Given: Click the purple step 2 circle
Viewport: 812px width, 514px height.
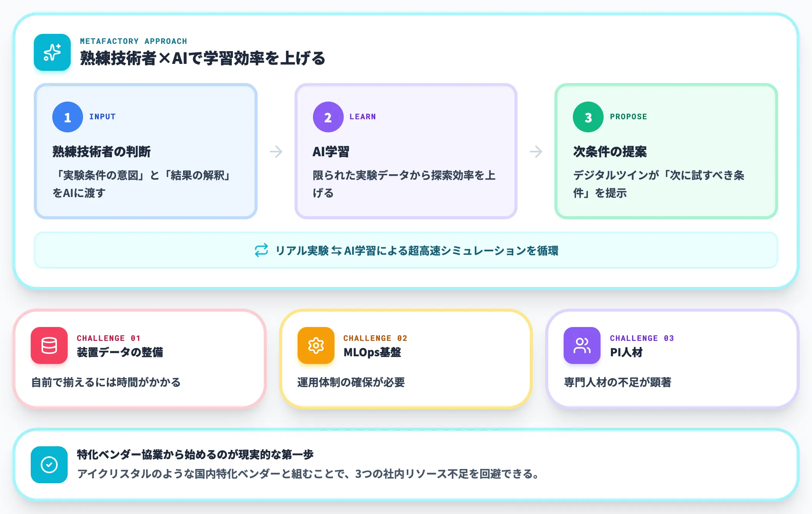Looking at the screenshot, I should pyautogui.click(x=328, y=117).
